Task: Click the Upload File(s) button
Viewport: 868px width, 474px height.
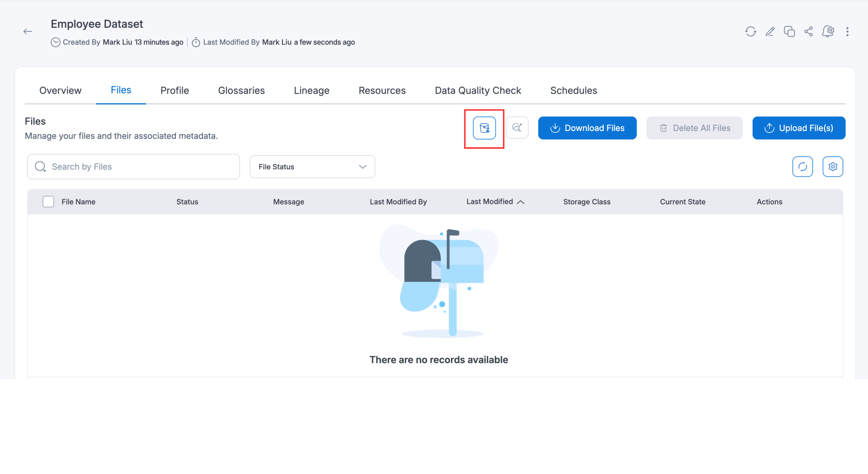Action: pyautogui.click(x=799, y=128)
